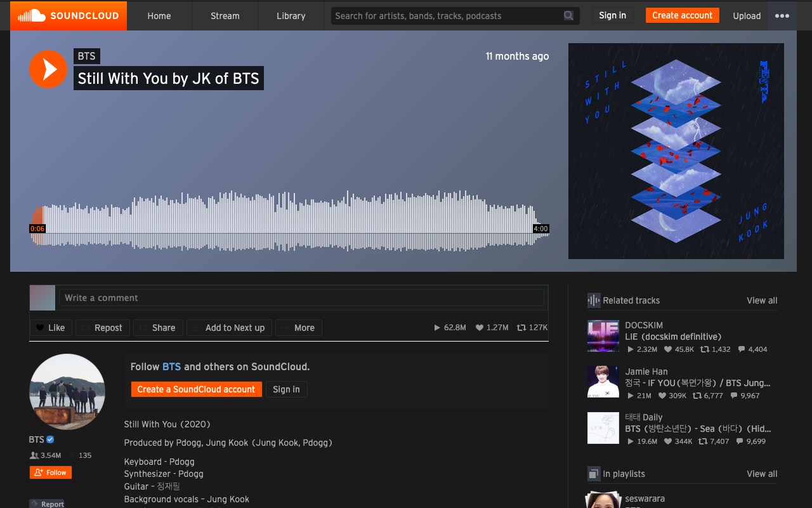Click the Create account button
The image size is (812, 508).
[683, 15]
